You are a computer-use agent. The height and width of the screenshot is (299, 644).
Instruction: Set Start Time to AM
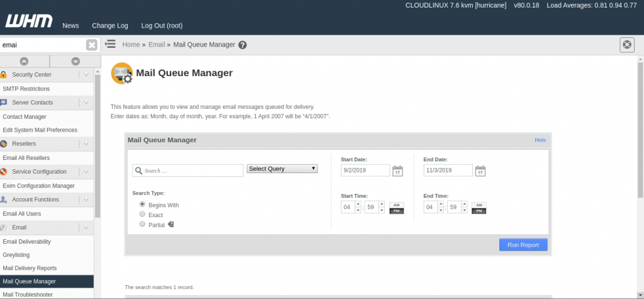click(396, 205)
